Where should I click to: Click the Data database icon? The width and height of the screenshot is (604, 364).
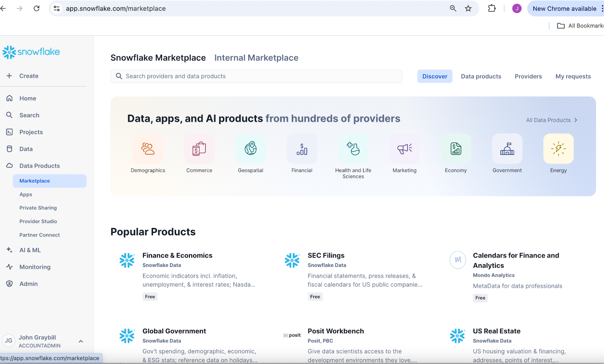point(9,149)
